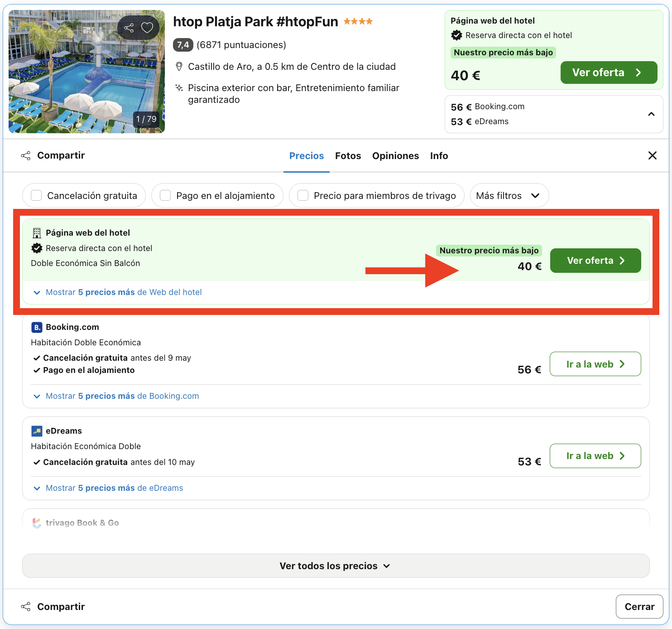Collapse the price summary with the up chevron
This screenshot has width=672, height=629.
[651, 114]
